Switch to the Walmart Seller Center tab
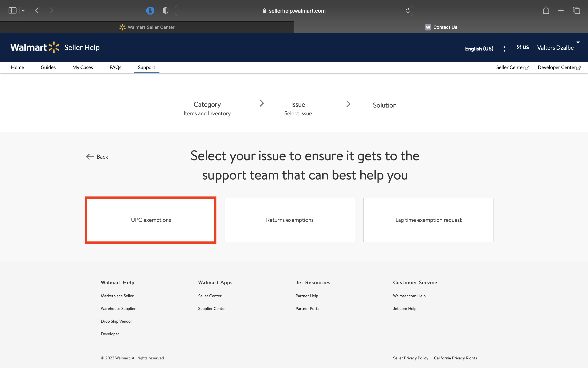588x368 pixels. point(147,27)
